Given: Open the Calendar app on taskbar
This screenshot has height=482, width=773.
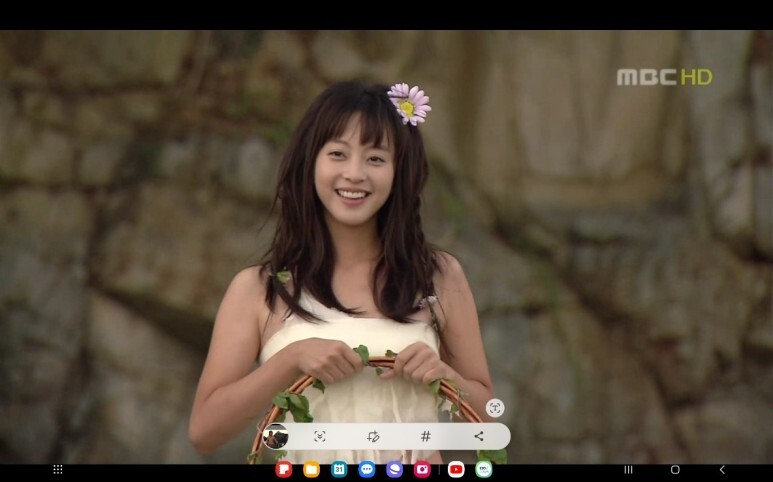Looking at the screenshot, I should point(339,470).
